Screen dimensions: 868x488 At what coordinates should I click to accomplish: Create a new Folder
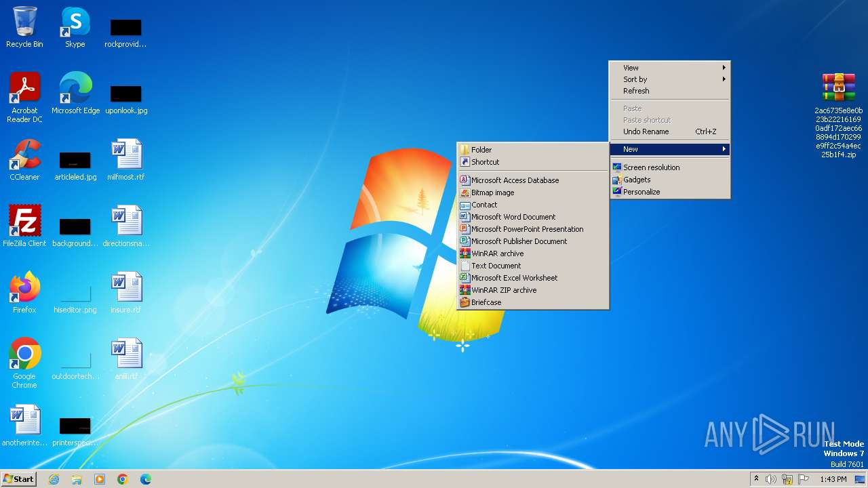[533, 150]
